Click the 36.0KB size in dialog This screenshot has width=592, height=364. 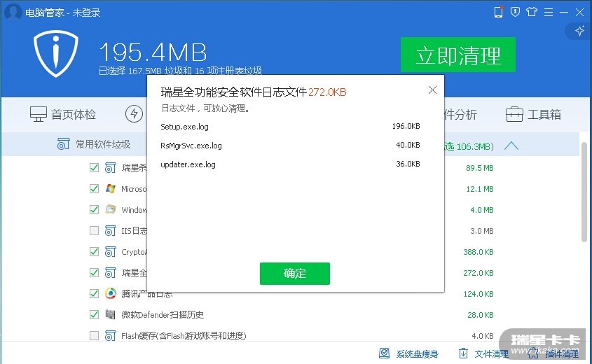(x=408, y=164)
